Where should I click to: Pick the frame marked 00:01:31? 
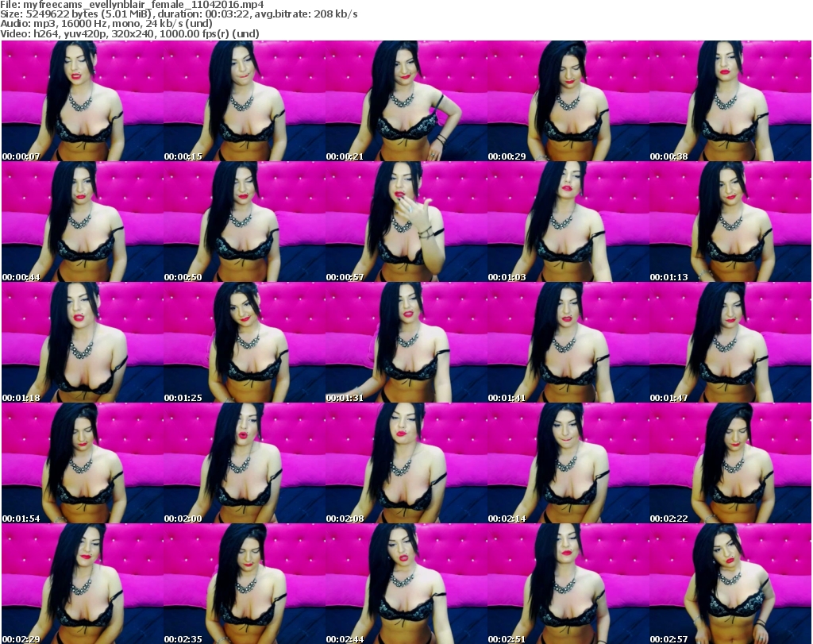coord(406,342)
